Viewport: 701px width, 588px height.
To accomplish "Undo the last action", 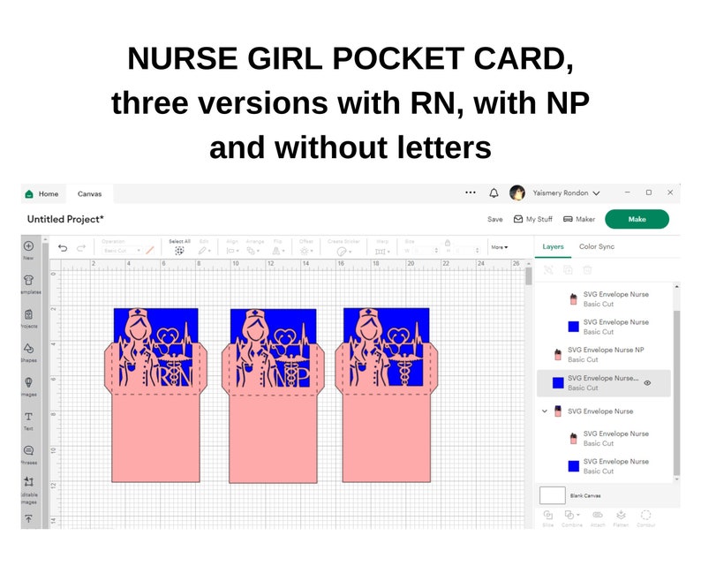I will [x=63, y=248].
